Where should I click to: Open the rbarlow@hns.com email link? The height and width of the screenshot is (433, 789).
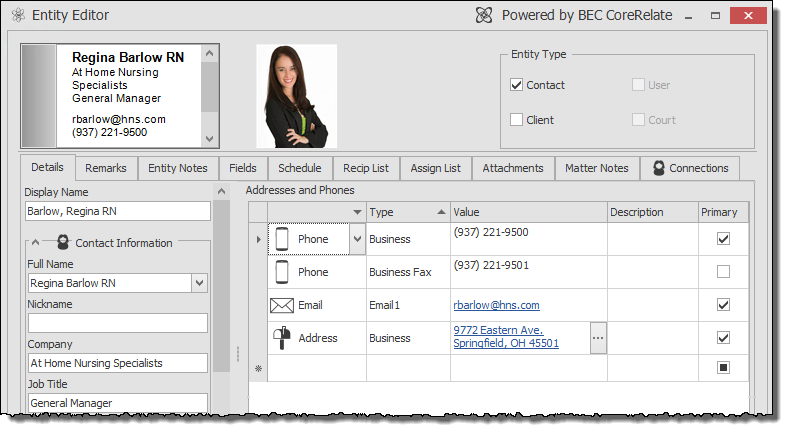(x=496, y=305)
